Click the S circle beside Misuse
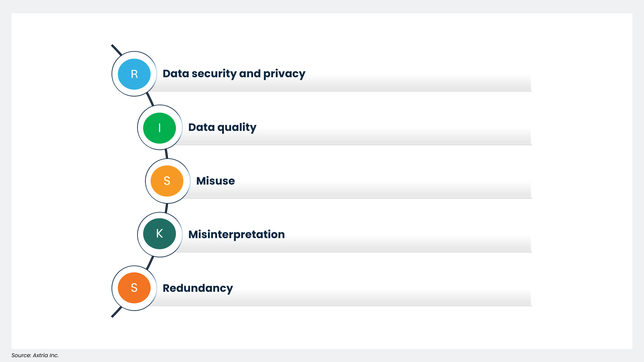Screen dimensions: 644x362 point(167,181)
